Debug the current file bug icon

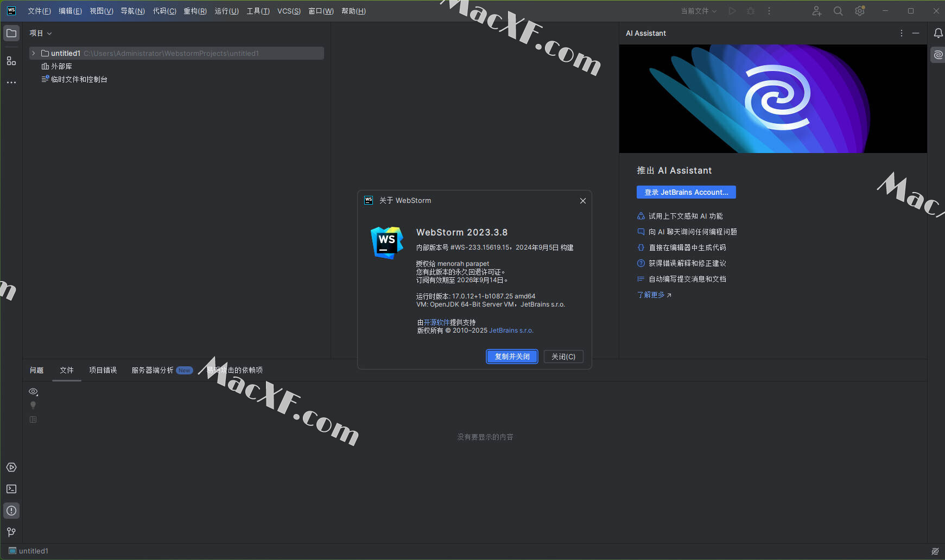pyautogui.click(x=751, y=11)
